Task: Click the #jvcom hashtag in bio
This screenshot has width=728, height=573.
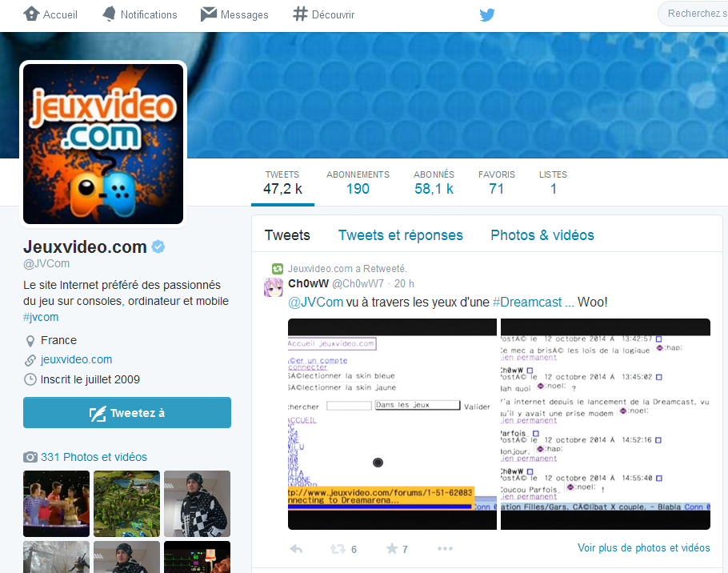Action: 41,317
